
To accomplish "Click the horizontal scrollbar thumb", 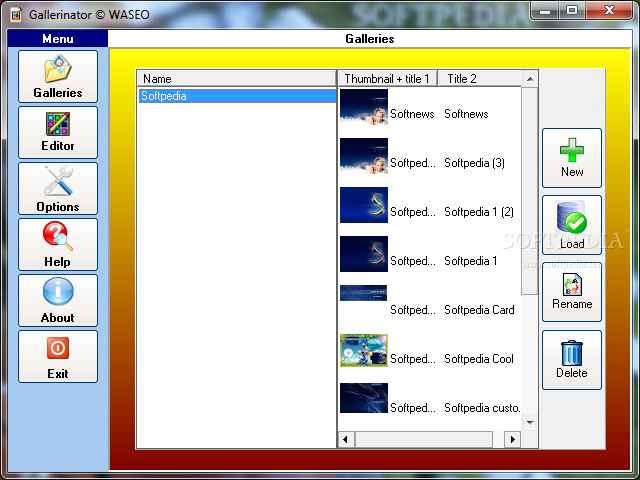I will point(424,440).
